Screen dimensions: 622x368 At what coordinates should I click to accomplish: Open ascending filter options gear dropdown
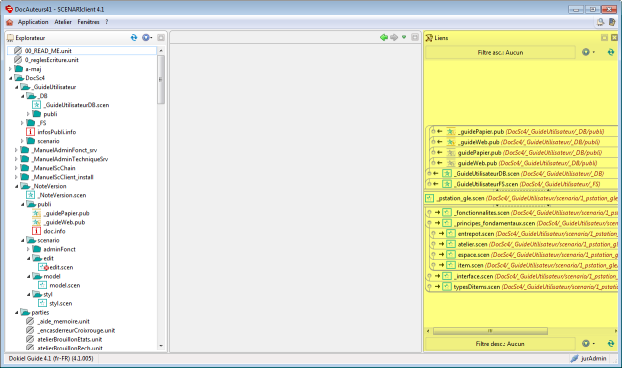(588, 52)
